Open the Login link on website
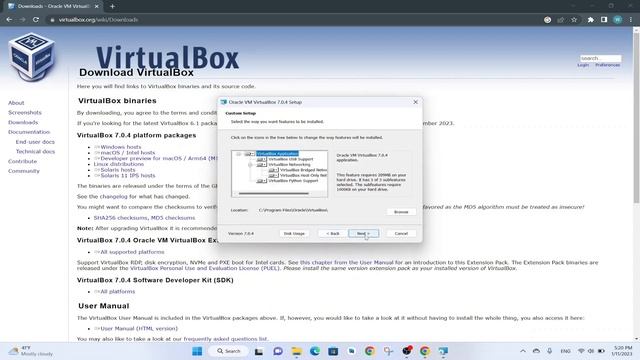This screenshot has width=640, height=360. (583, 65)
